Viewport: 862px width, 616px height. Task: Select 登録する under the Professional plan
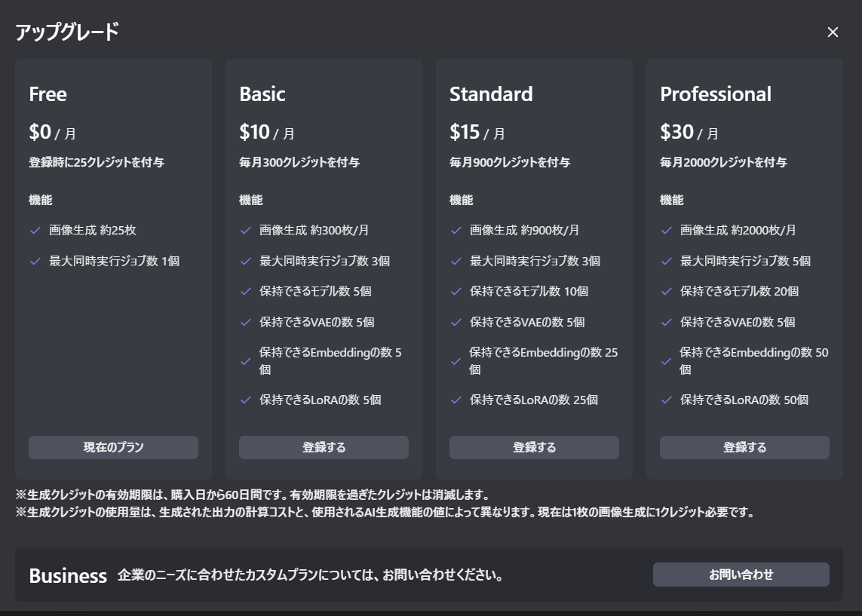pos(744,447)
